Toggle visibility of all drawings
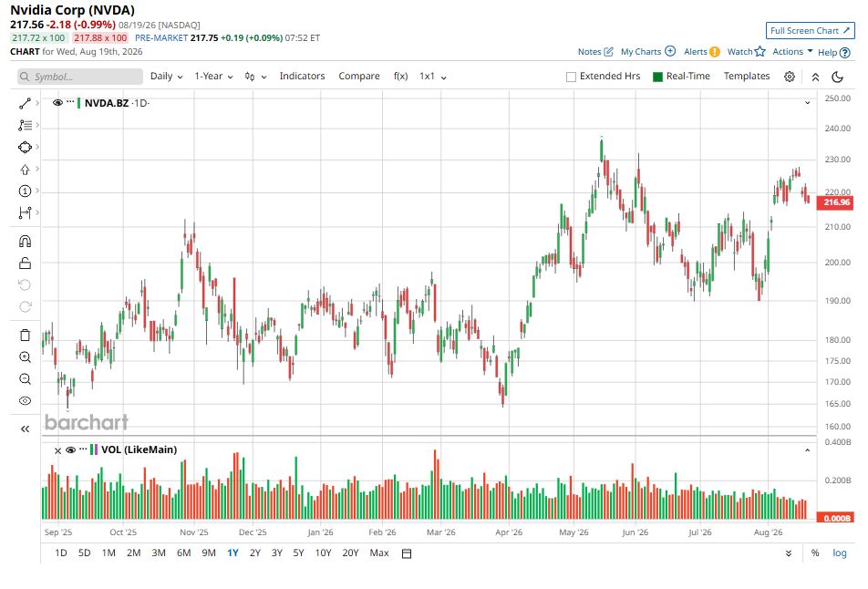 click(x=25, y=401)
